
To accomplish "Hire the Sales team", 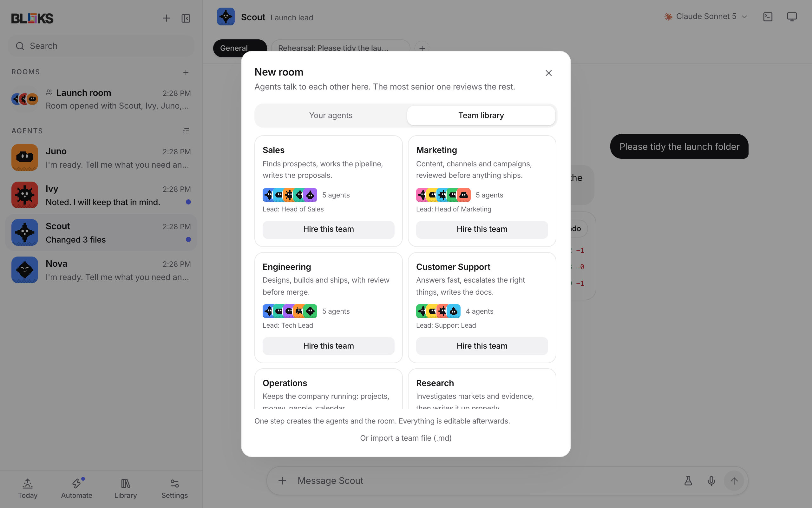I will (x=329, y=230).
